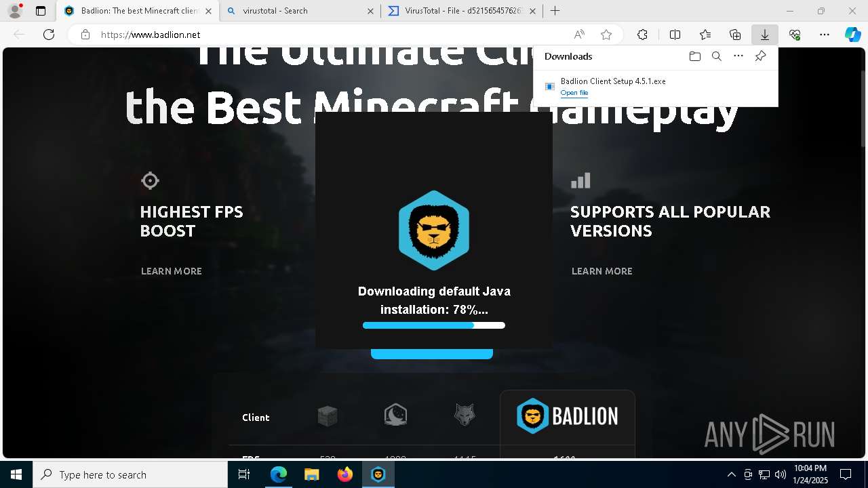Click the wolf client icon in table

point(465,415)
